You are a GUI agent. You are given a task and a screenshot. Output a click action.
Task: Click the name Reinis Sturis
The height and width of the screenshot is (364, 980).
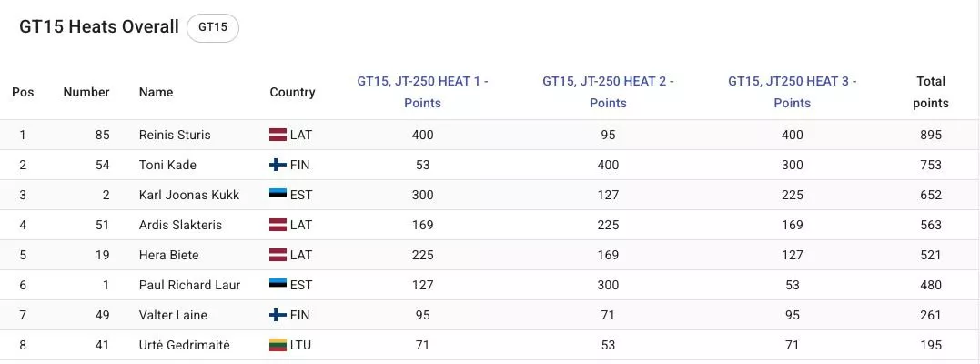tap(175, 135)
